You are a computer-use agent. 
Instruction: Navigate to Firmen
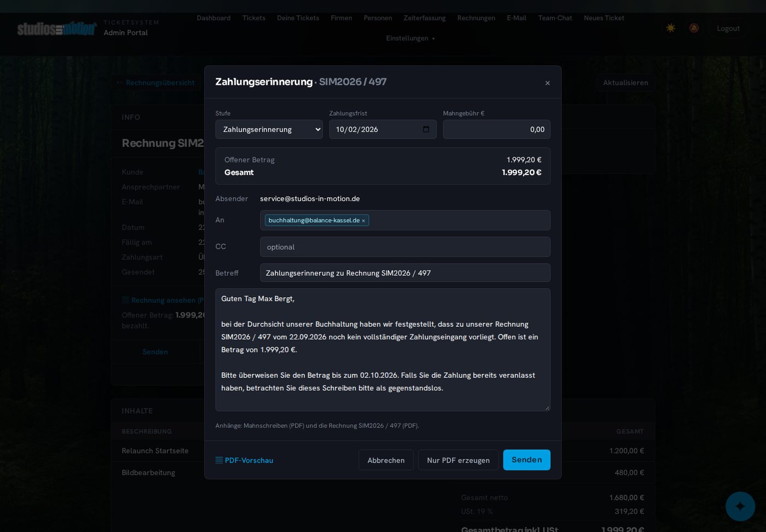pos(341,18)
